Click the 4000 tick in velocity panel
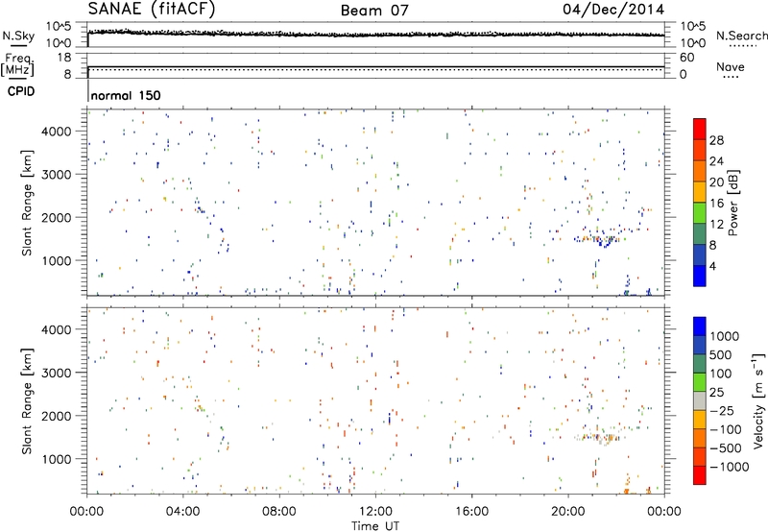 [x=56, y=329]
